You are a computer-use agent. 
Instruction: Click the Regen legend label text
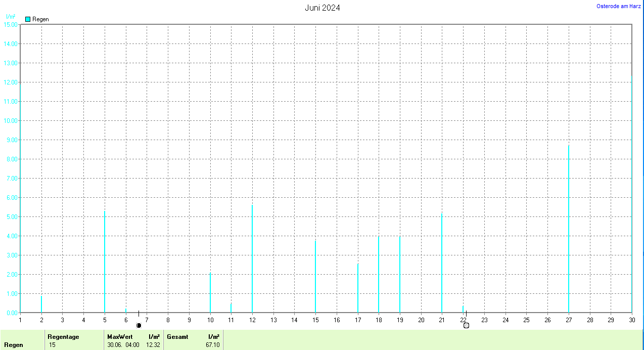(x=40, y=19)
